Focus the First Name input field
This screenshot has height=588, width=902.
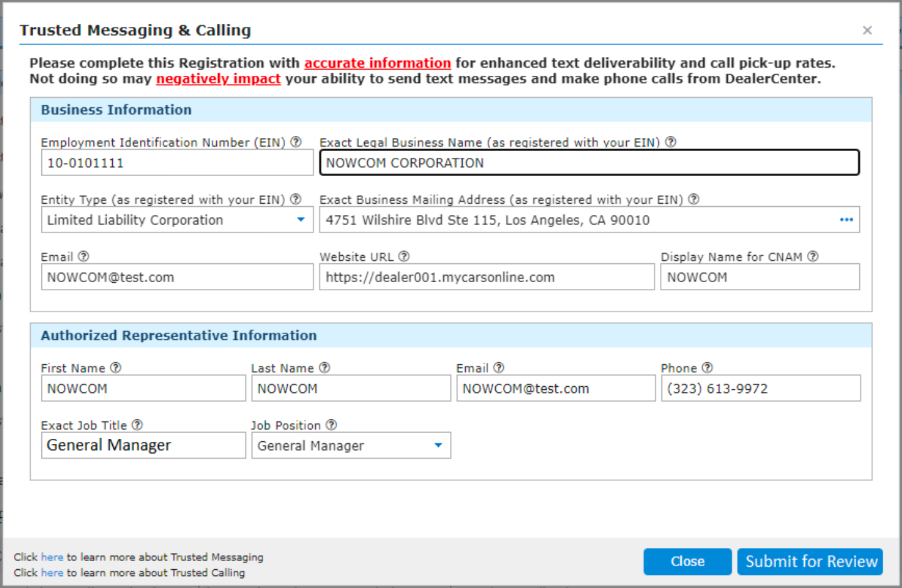[144, 389]
